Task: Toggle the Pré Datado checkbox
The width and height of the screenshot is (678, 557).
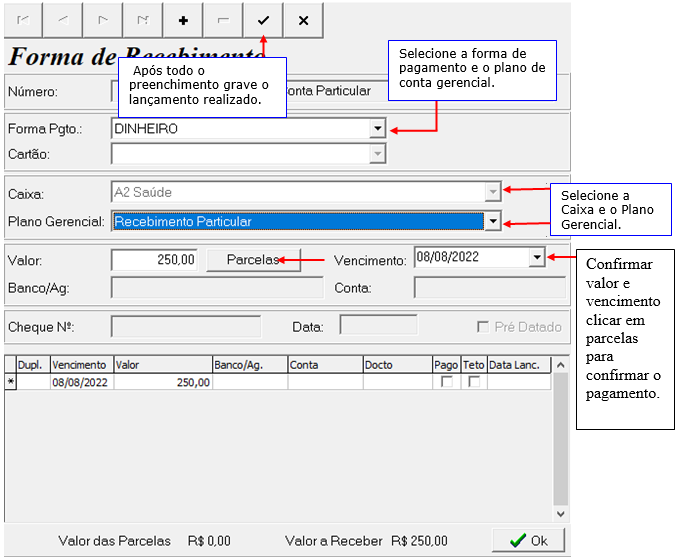Action: click(483, 327)
